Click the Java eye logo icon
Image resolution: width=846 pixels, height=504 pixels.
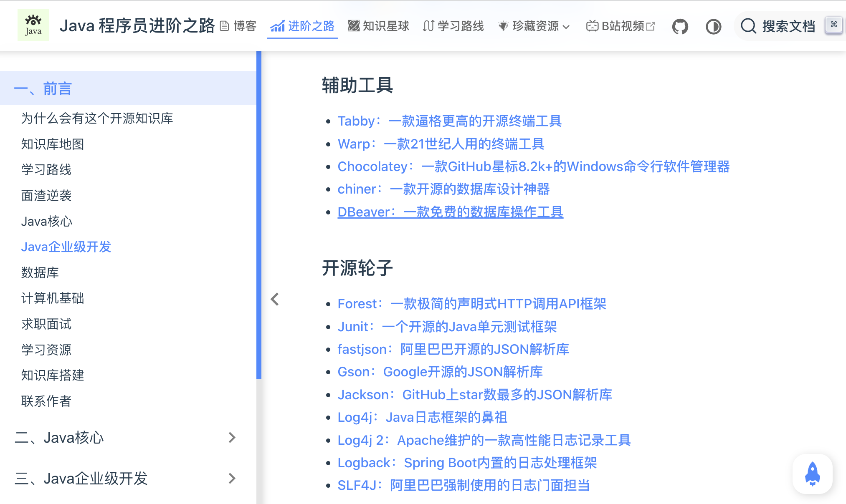pyautogui.click(x=33, y=25)
